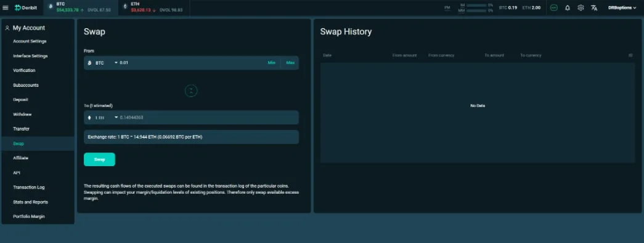Open the hamburger main menu
Image resolution: width=644 pixels, height=243 pixels.
(6, 8)
